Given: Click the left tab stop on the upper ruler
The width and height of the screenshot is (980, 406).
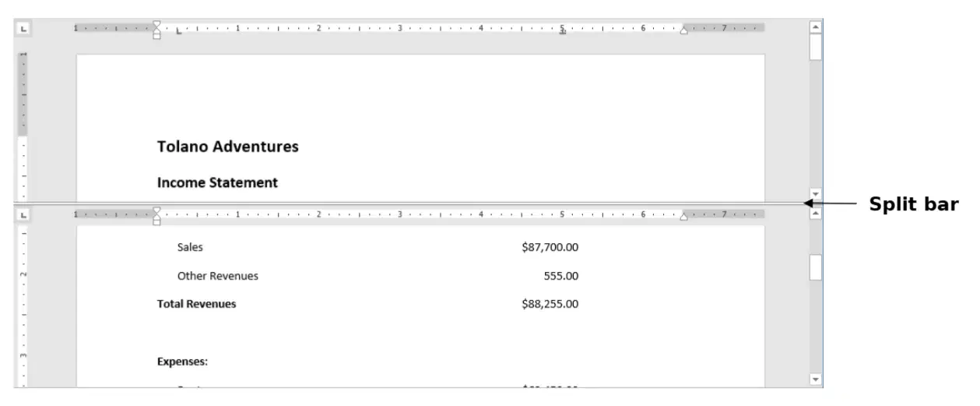Looking at the screenshot, I should [x=180, y=31].
